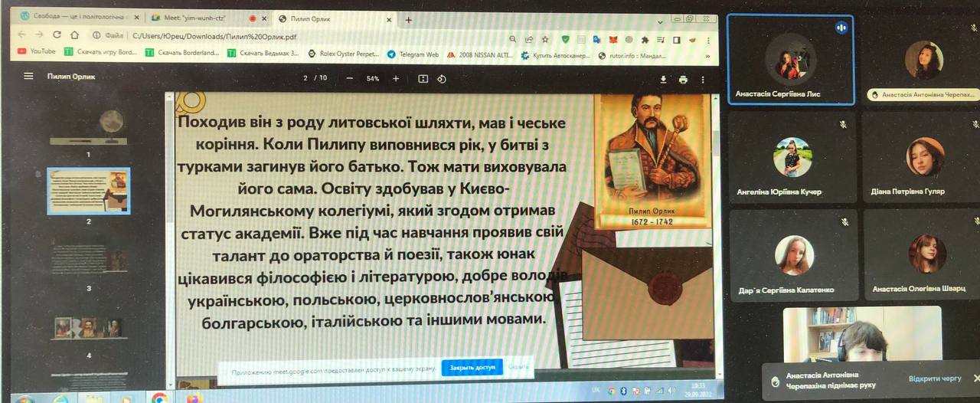Expand the hidden bookmarks overflow chevron
This screenshot has height=403, width=980.
click(709, 56)
